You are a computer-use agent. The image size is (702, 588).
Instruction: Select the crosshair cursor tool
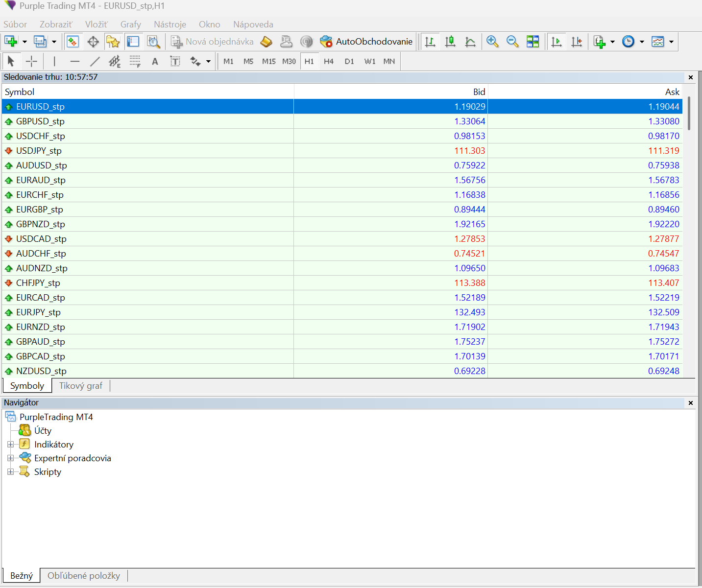[31, 61]
